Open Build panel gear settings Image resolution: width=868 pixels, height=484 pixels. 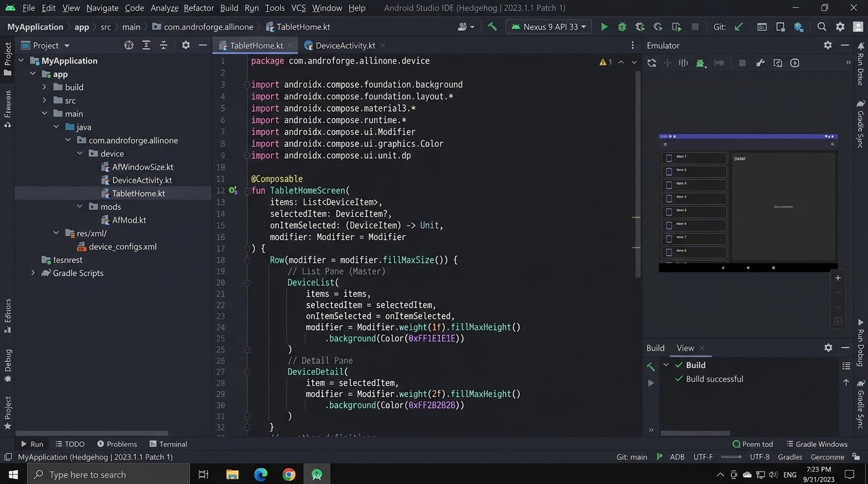tap(828, 347)
